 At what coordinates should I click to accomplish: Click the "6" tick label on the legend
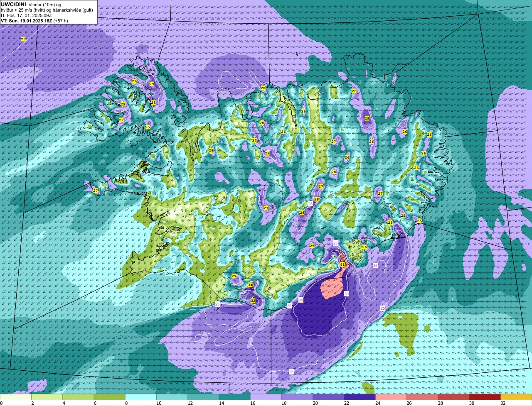point(94,403)
